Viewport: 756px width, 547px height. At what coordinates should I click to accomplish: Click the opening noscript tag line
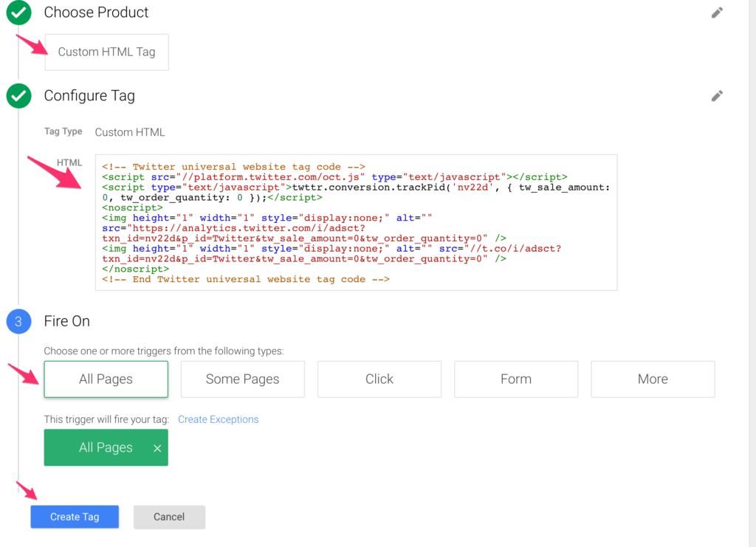click(133, 207)
